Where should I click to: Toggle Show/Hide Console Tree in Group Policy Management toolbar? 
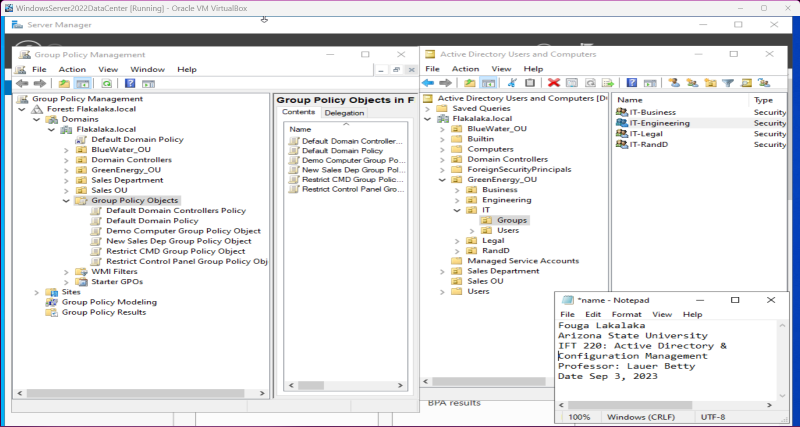point(82,84)
